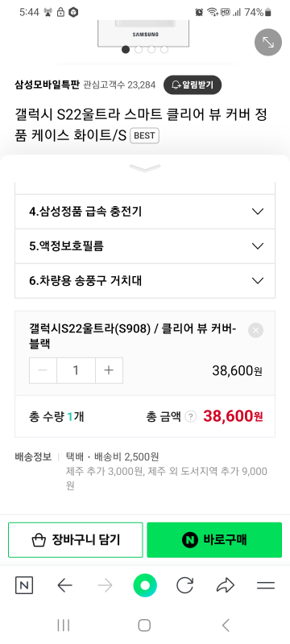Increase quantity with the plus button
The height and width of the screenshot is (644, 290).
coord(109,370)
